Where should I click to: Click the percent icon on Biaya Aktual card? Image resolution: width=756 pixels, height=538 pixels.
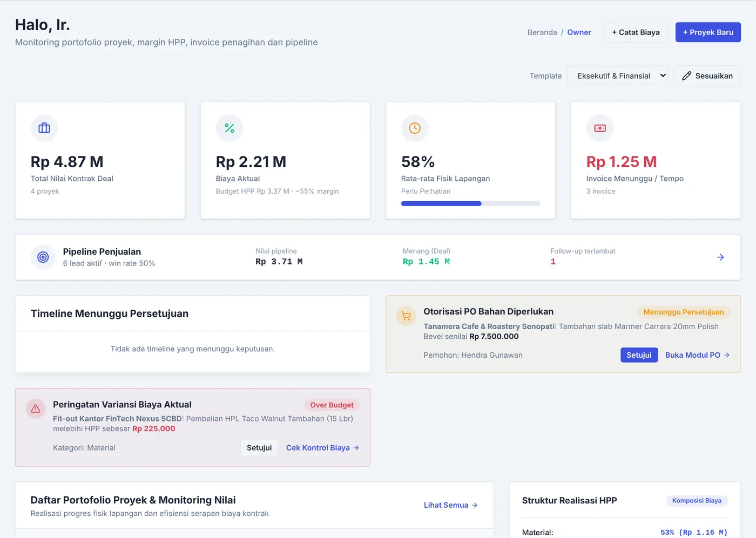coord(230,128)
